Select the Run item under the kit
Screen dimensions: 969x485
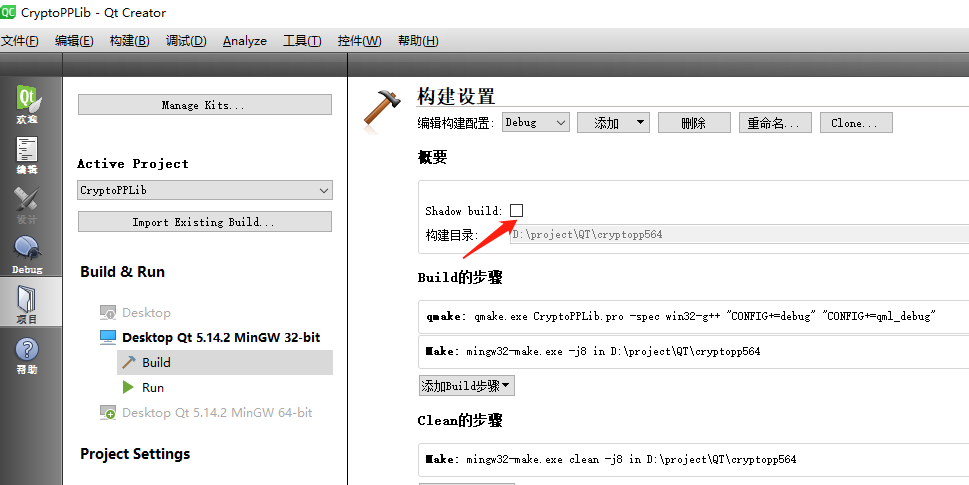153,387
